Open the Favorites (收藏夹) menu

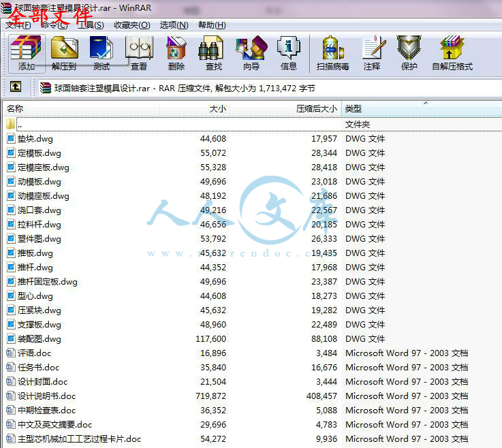click(132, 25)
